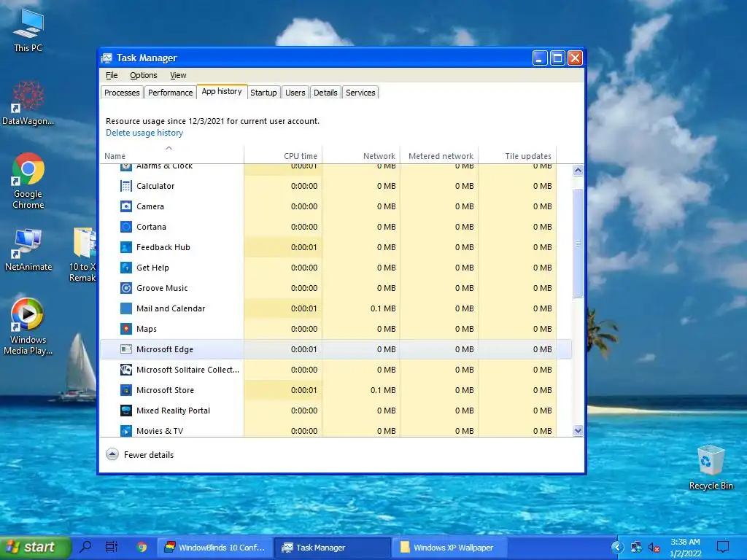Click the taskbar clock showing 3:38 AM

click(686, 548)
